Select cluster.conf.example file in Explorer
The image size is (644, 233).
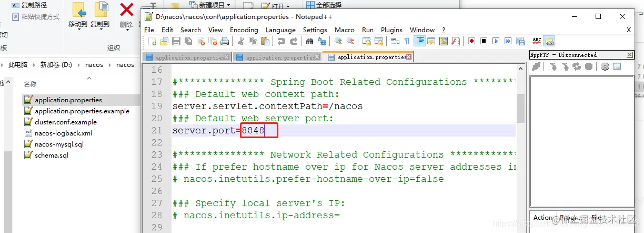click(x=65, y=122)
